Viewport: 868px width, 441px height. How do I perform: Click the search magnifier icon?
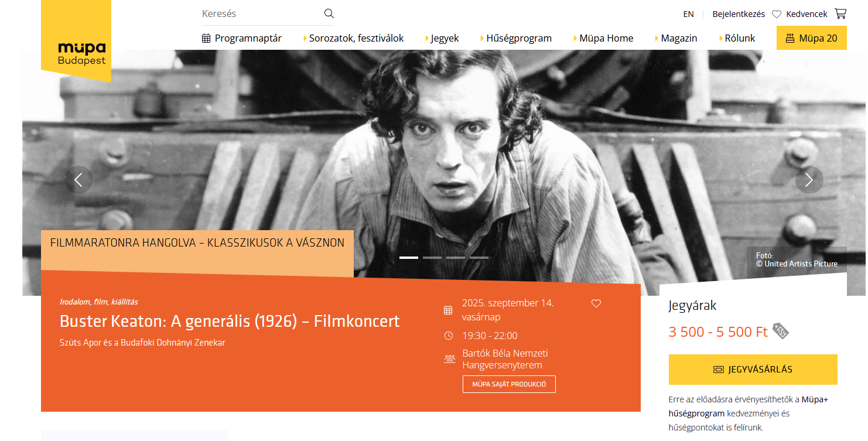pos(329,13)
